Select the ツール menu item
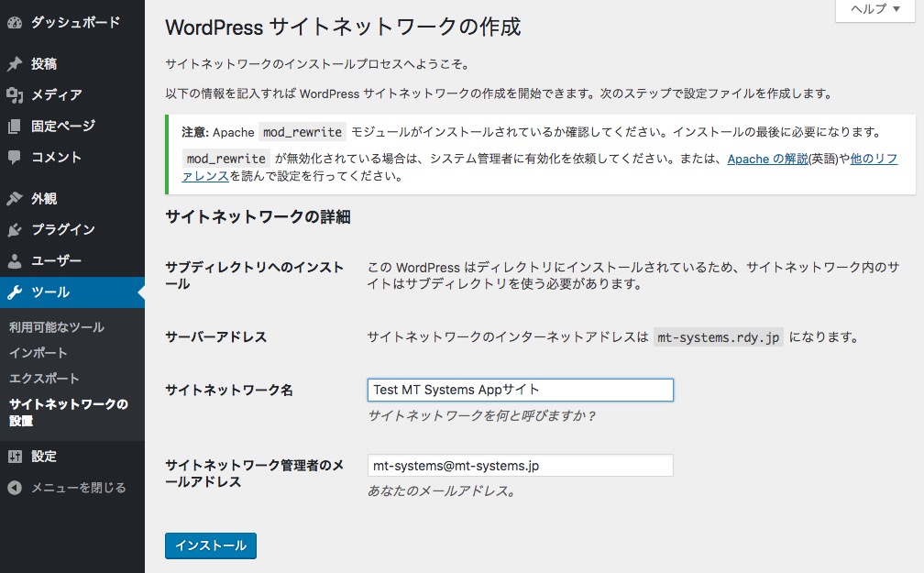Viewport: 924px width, 573px height. [x=71, y=292]
